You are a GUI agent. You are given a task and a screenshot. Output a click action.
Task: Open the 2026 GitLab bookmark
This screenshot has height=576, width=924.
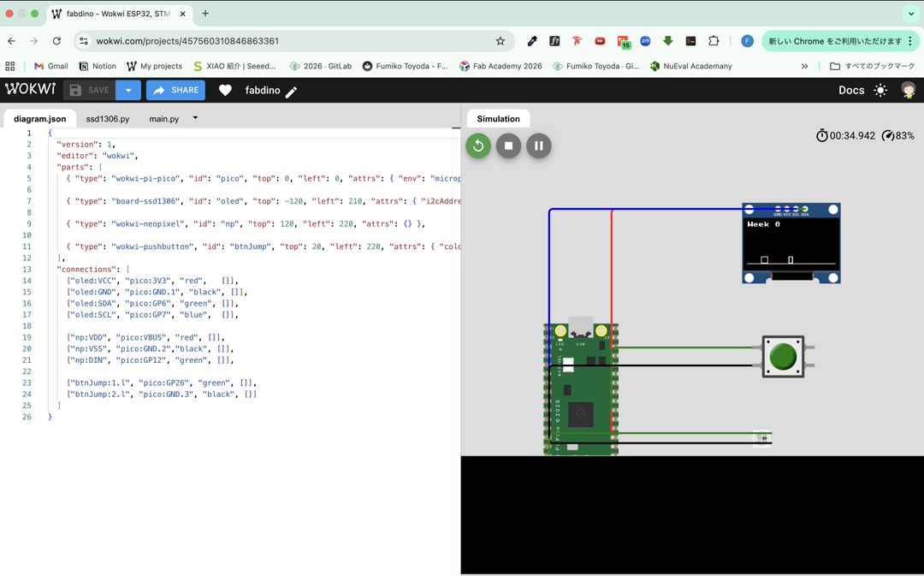[321, 66]
